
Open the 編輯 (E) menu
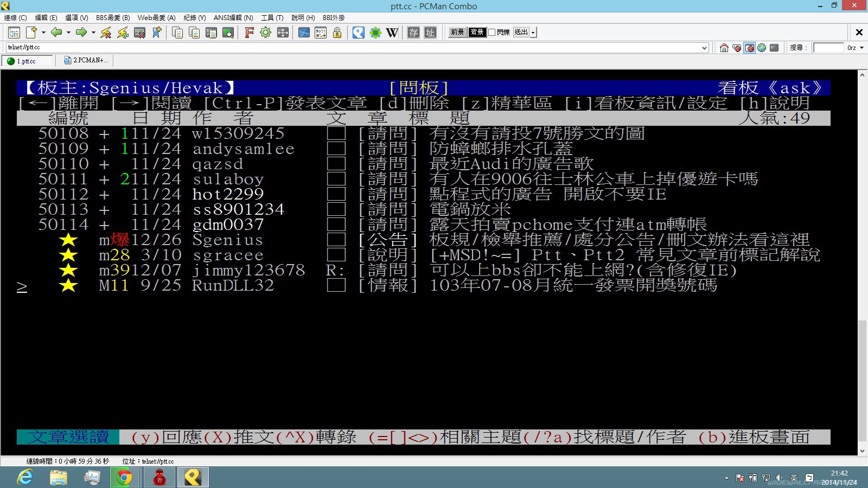click(46, 18)
